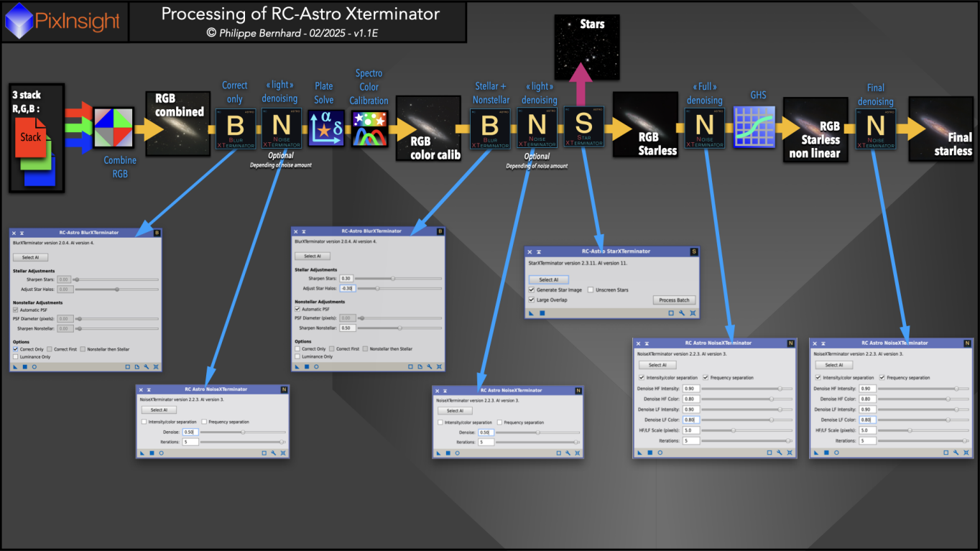Click the RGB color calib thumbnail
Screen dimensions: 980x551
pos(430,128)
